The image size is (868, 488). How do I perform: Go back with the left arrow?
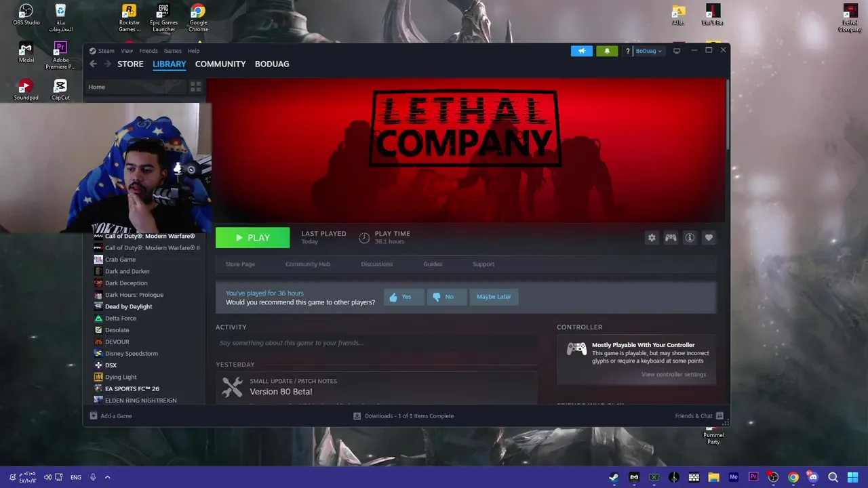click(x=93, y=64)
